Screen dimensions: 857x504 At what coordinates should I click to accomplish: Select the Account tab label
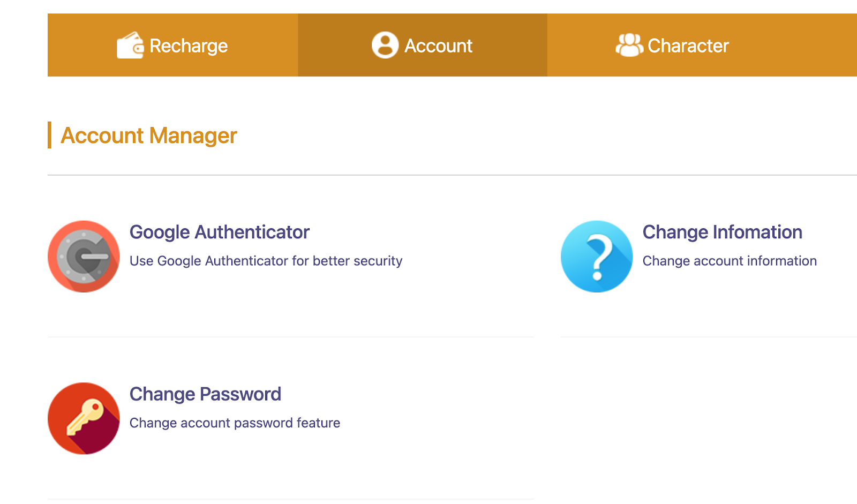438,46
